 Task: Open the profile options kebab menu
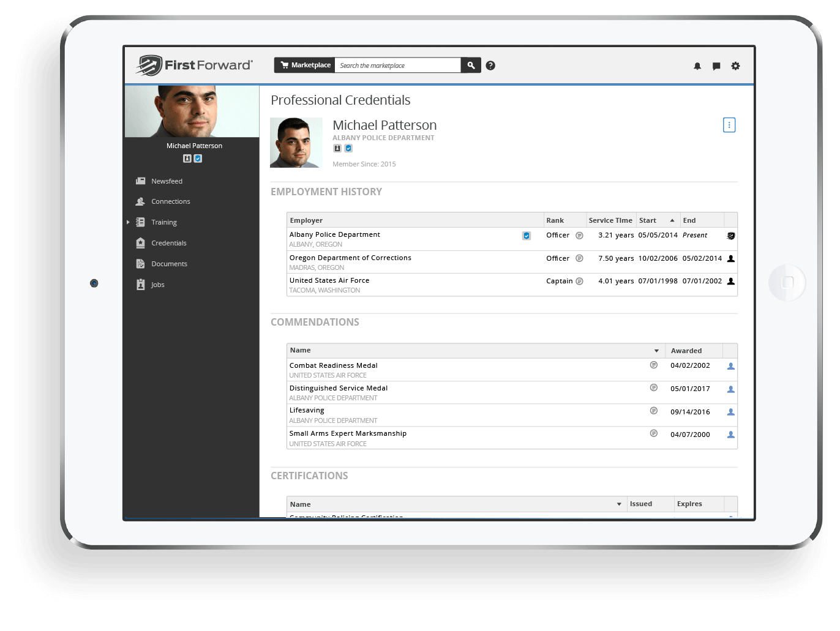point(729,125)
